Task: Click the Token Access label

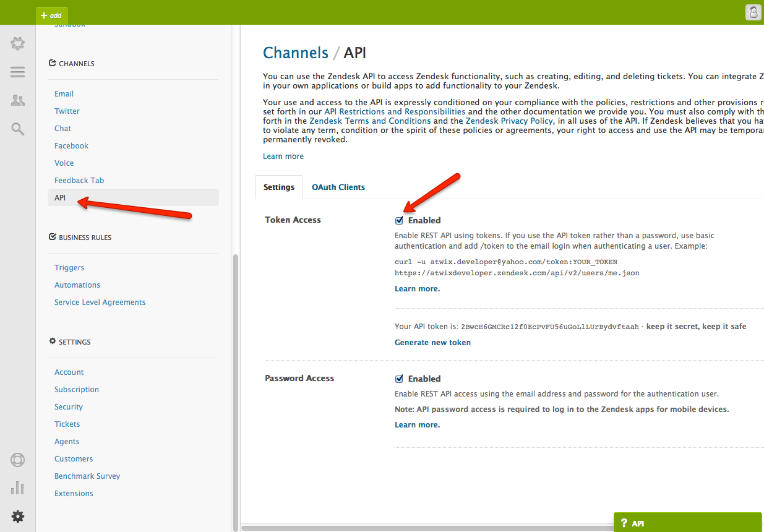Action: (x=293, y=220)
